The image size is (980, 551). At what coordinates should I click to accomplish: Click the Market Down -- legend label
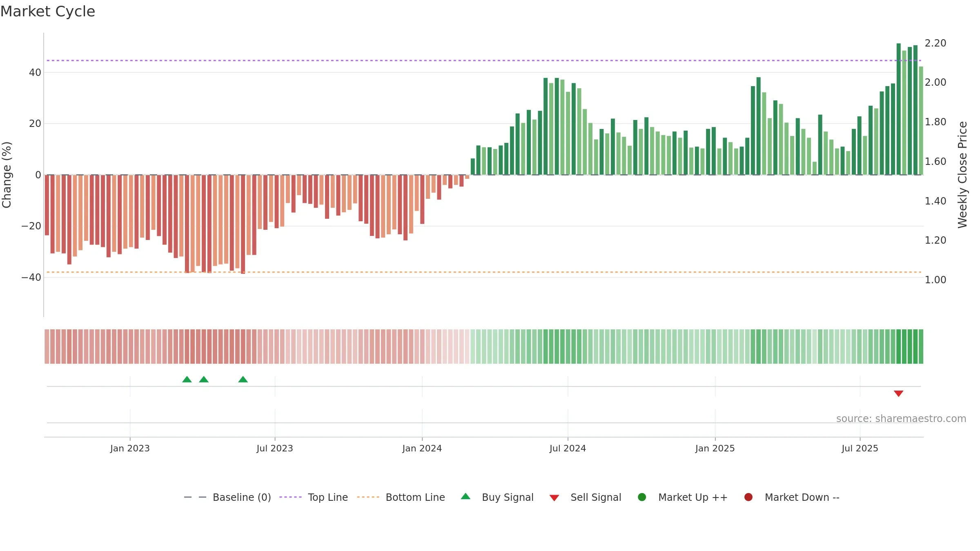coord(802,497)
